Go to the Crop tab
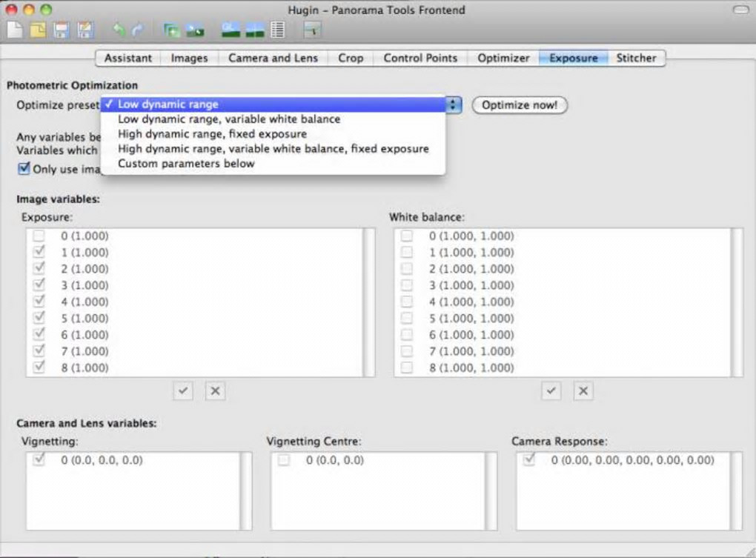 pos(351,58)
